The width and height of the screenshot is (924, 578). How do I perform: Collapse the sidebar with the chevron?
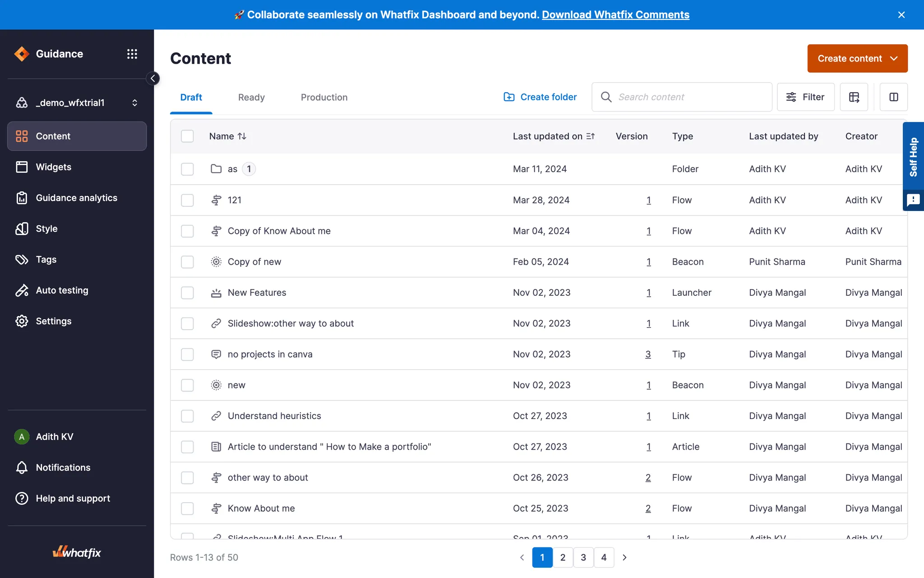153,78
